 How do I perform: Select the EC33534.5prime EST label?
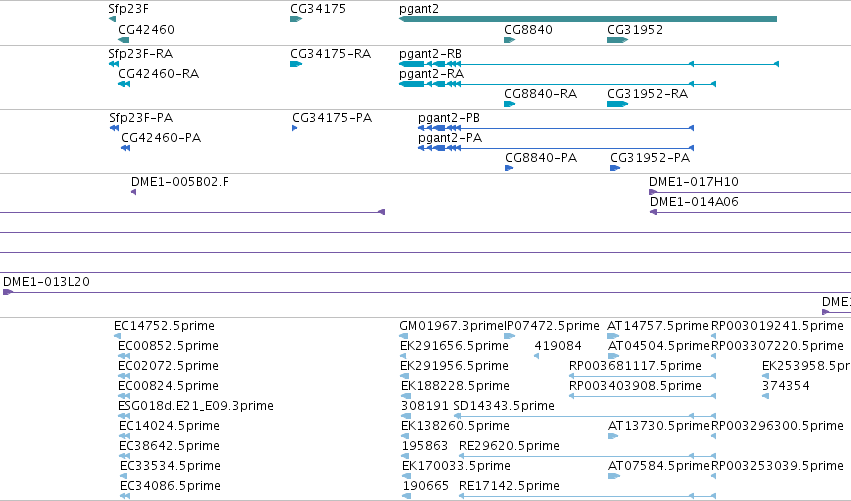[170, 466]
